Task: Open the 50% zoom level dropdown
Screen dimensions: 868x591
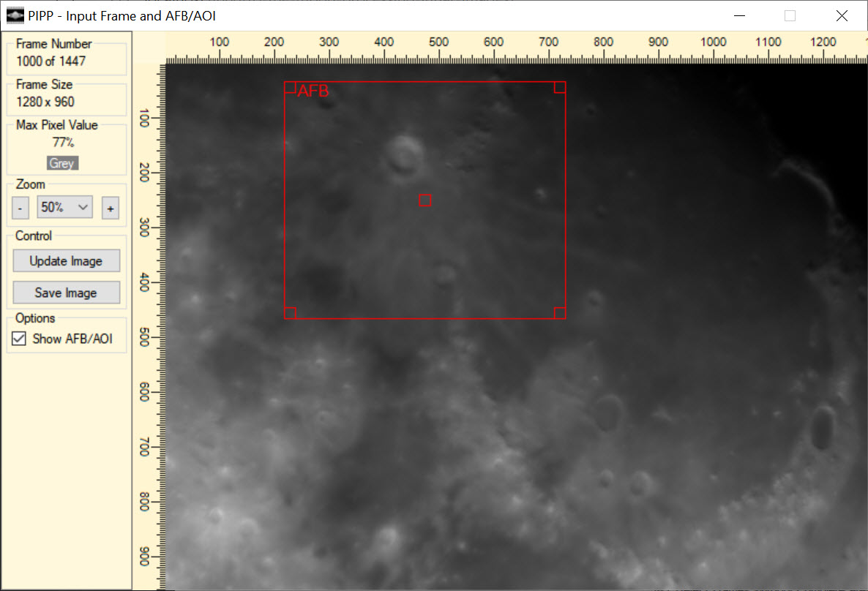Action: point(65,208)
